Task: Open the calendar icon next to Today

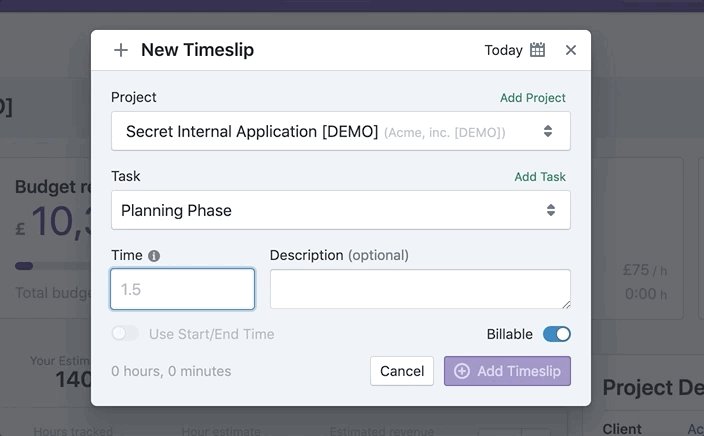Action: click(537, 50)
